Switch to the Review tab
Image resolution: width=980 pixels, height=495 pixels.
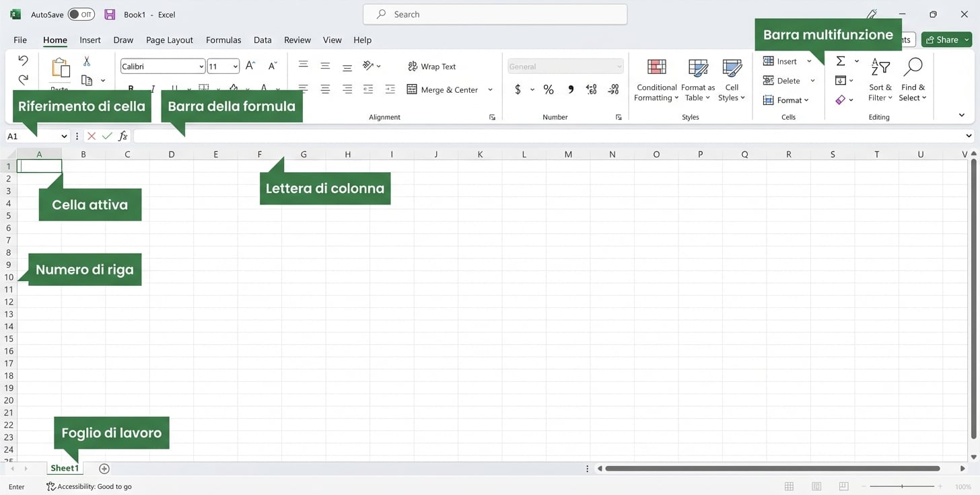tap(297, 40)
